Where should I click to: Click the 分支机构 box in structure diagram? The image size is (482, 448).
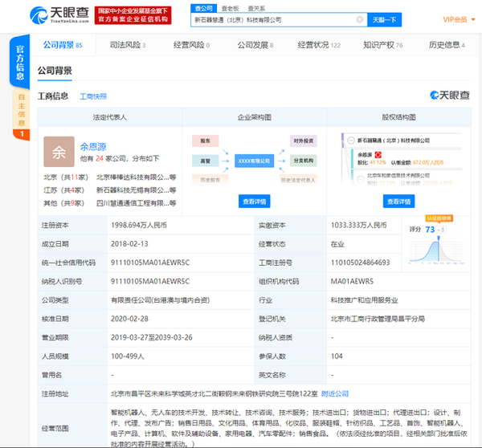(304, 161)
